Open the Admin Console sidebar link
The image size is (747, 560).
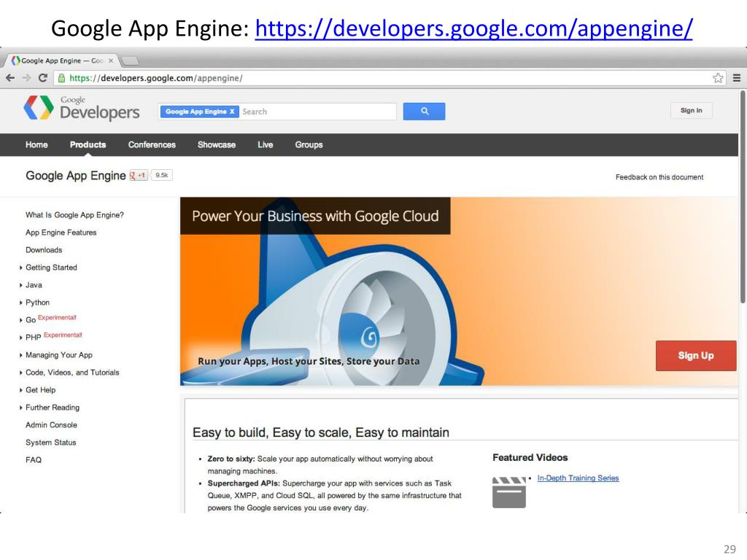click(52, 425)
